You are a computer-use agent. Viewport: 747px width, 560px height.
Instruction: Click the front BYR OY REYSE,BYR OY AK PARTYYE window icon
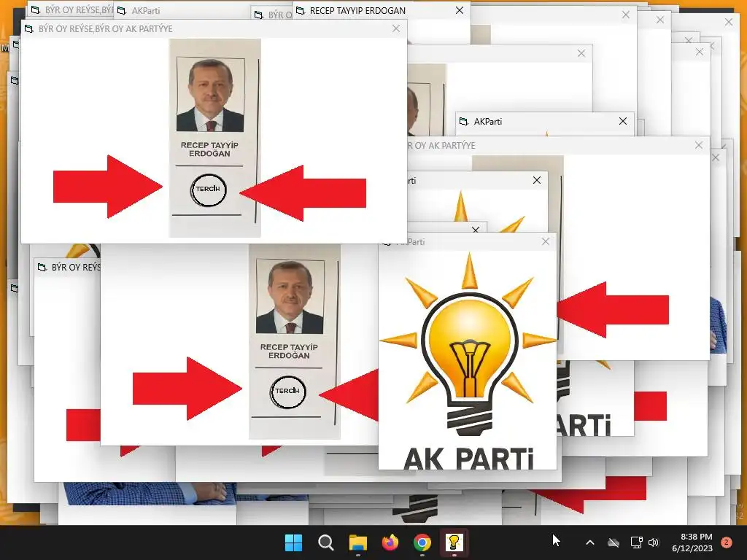pos(29,28)
